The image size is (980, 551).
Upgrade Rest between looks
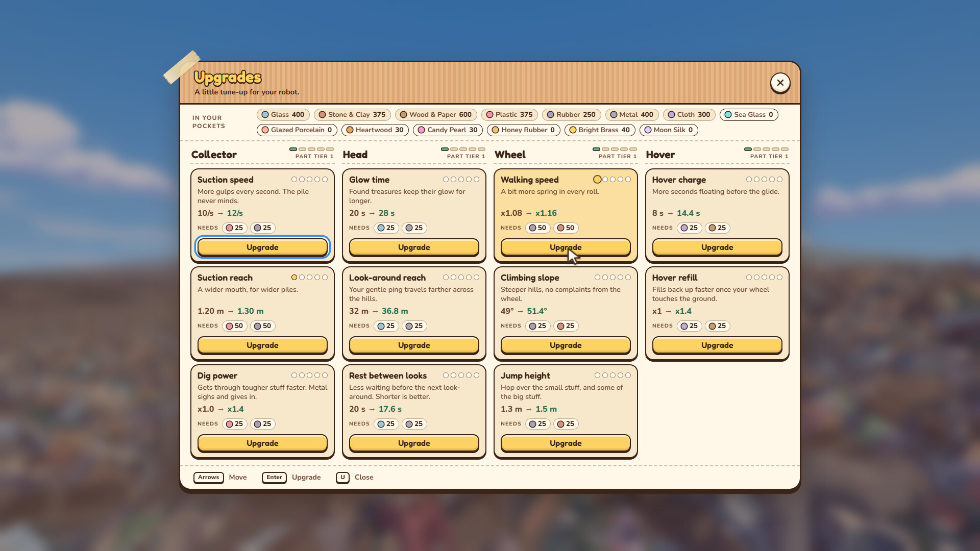414,443
